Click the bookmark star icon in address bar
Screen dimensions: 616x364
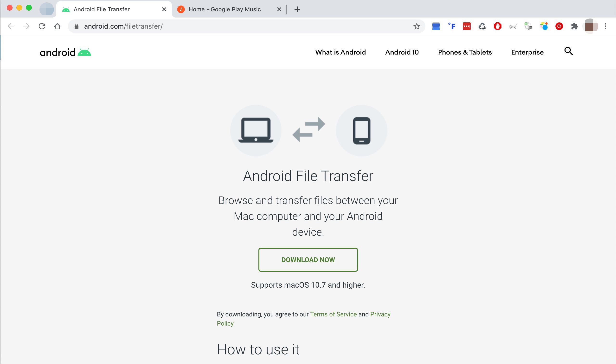[x=416, y=26]
